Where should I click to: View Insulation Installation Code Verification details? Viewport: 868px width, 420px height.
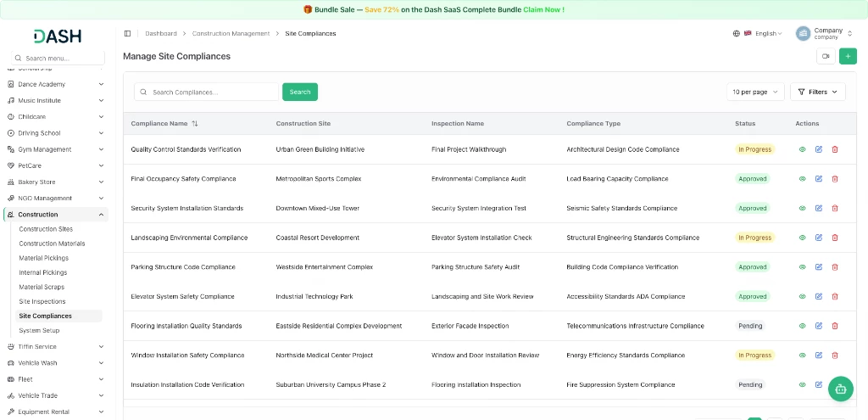(x=802, y=384)
